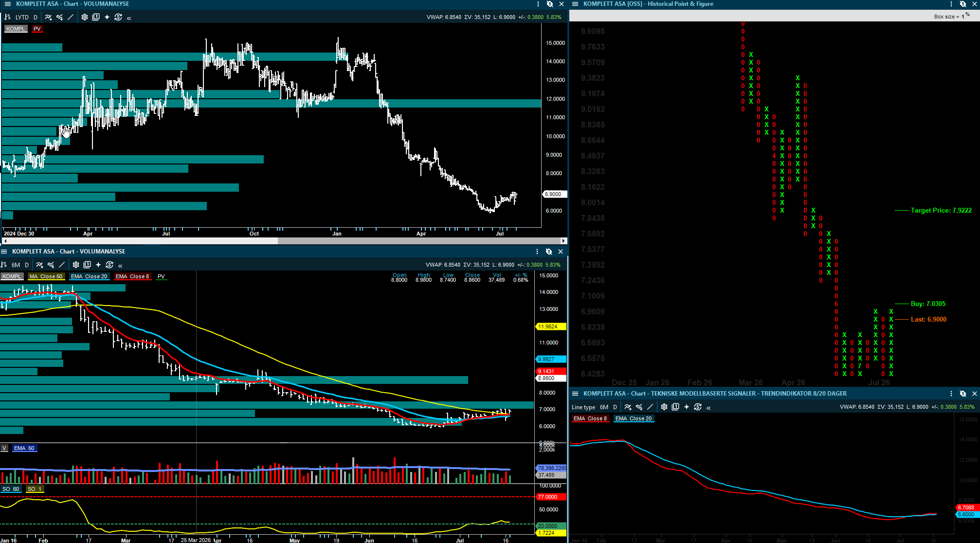Open Line type selector in TRENDINDIKATOR chart

pyautogui.click(x=583, y=407)
